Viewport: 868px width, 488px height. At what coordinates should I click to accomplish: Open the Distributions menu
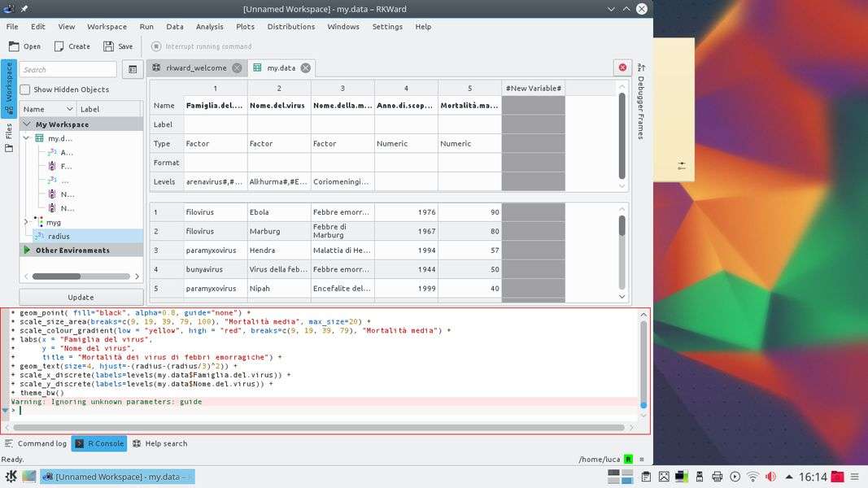tap(290, 27)
